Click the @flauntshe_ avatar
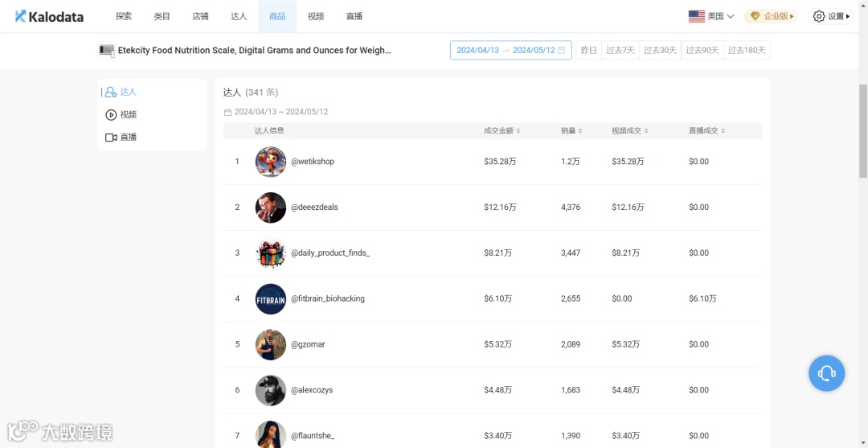 pos(271,436)
